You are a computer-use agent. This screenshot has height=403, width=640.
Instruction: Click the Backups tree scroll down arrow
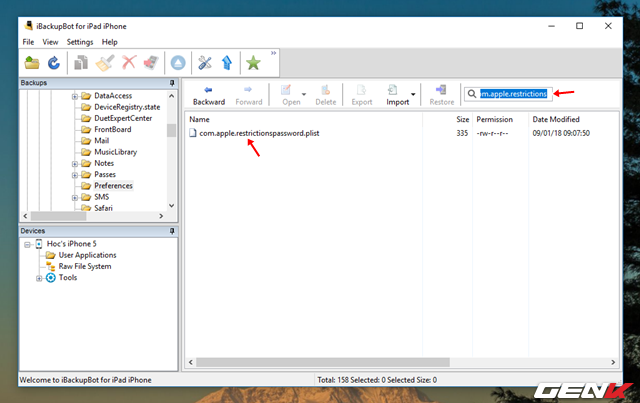[171, 205]
